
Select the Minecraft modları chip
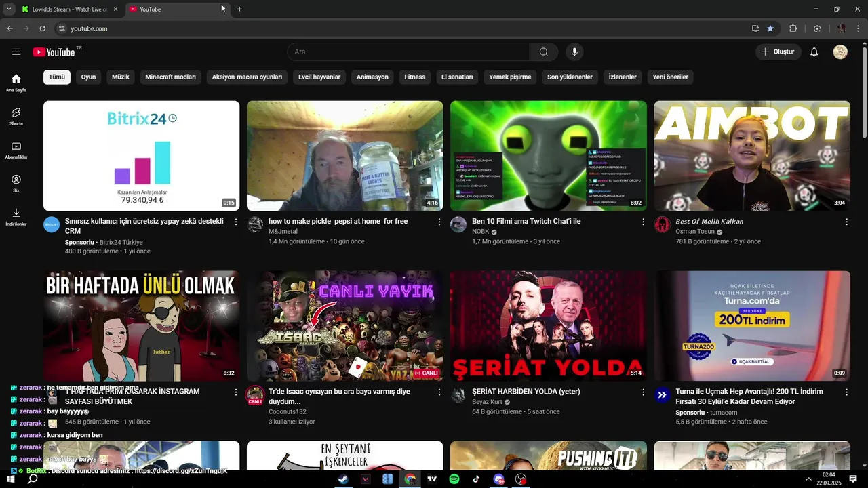pyautogui.click(x=170, y=77)
